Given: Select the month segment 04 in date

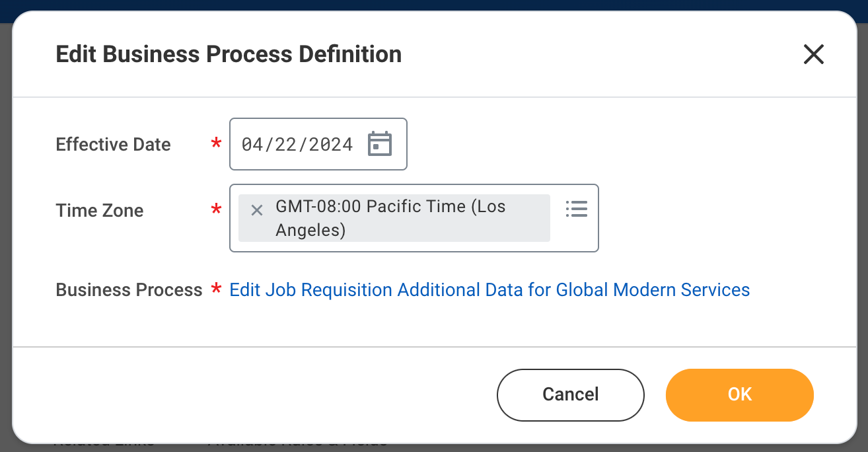Looking at the screenshot, I should point(252,144).
